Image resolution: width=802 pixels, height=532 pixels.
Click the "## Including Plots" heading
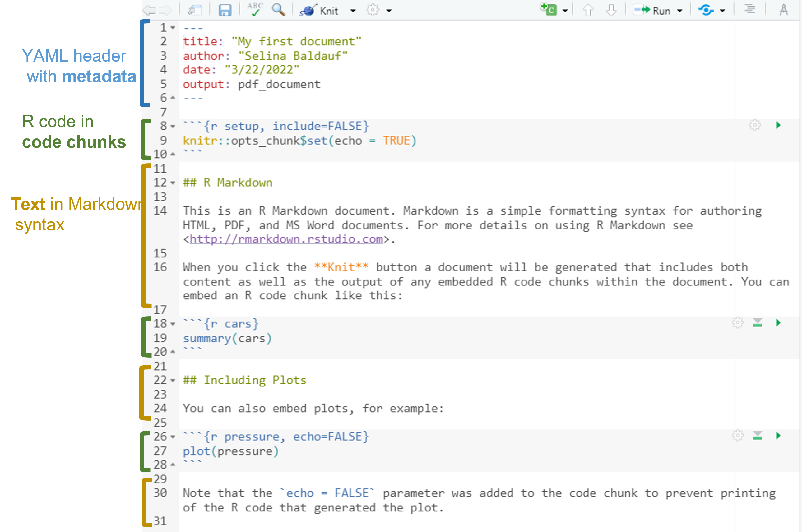pos(245,380)
